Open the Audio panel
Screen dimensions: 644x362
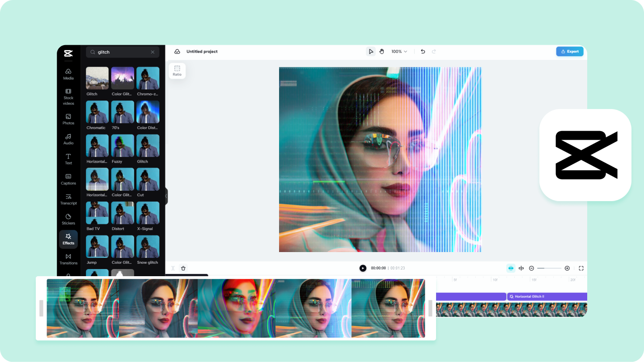pyautogui.click(x=68, y=139)
